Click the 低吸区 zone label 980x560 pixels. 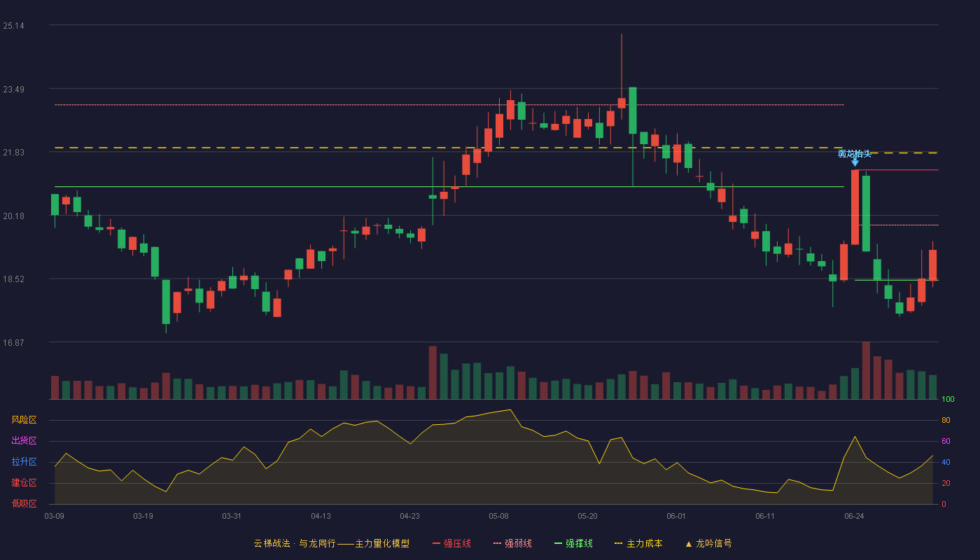(24, 503)
